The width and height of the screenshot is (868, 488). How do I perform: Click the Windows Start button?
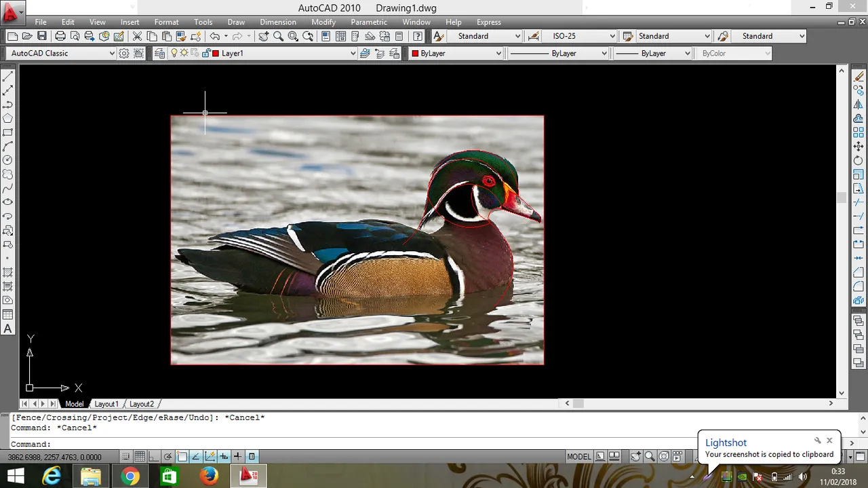16,476
